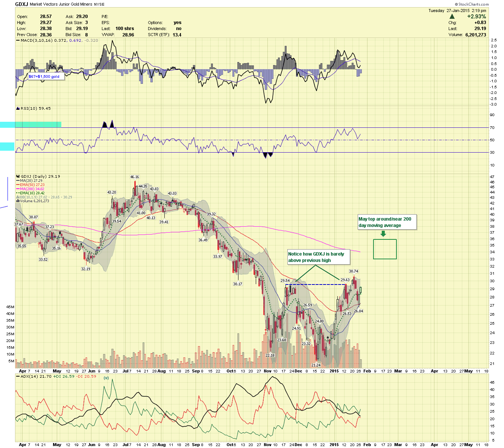
Task: Click the Open value 28.57
Action: point(46,17)
